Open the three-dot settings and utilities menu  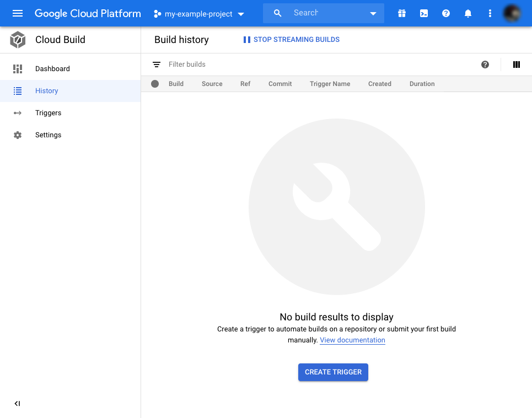click(x=490, y=13)
